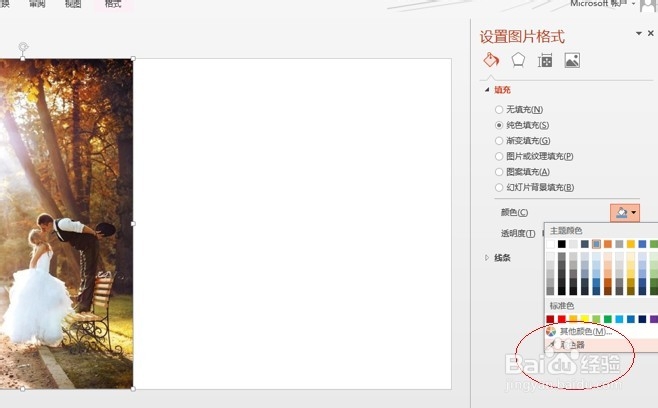The width and height of the screenshot is (658, 408).
Task: Switch to the 格式 ribbon tab
Action: (x=113, y=4)
